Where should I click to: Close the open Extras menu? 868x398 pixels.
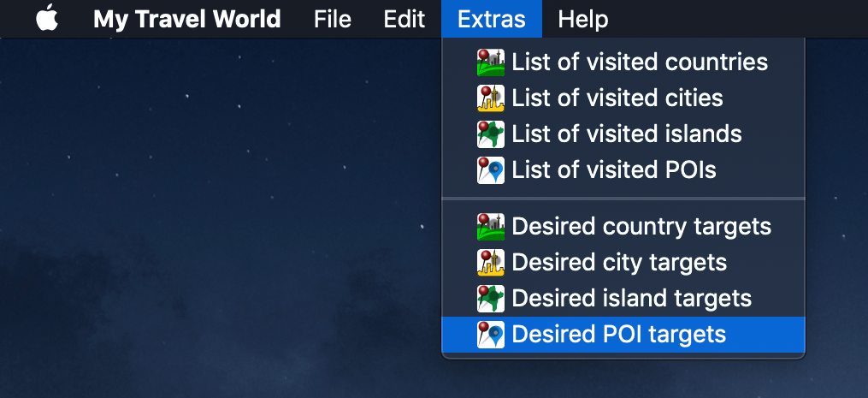pos(492,19)
